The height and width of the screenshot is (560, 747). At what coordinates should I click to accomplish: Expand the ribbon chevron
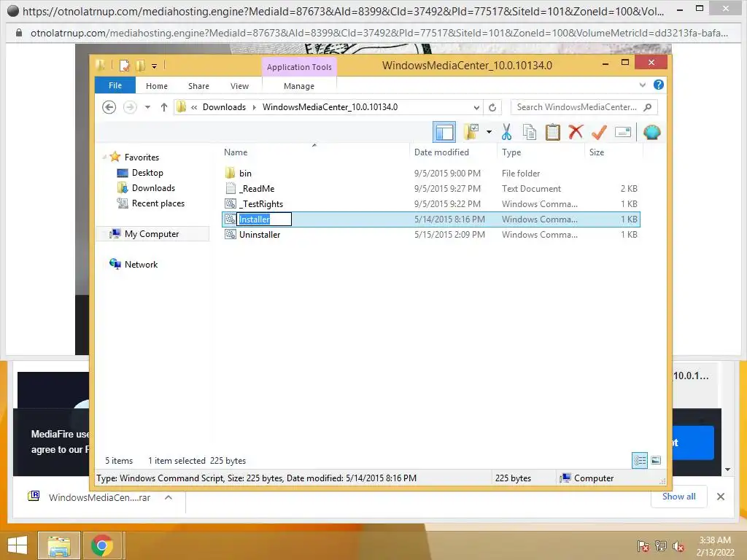point(642,85)
